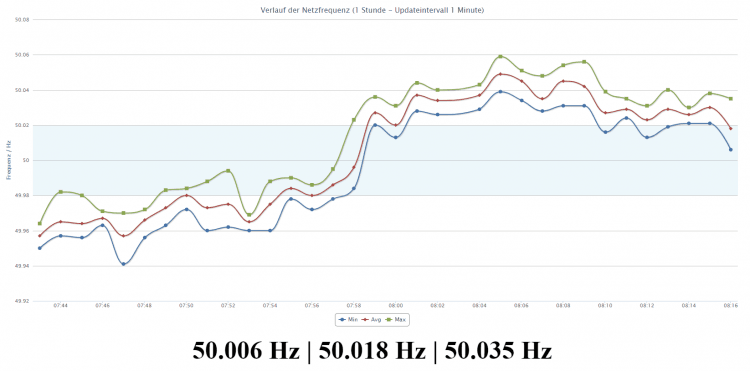Viewport: 750px width, 371px height.
Task: Click the 07:50 time label
Action: point(186,305)
